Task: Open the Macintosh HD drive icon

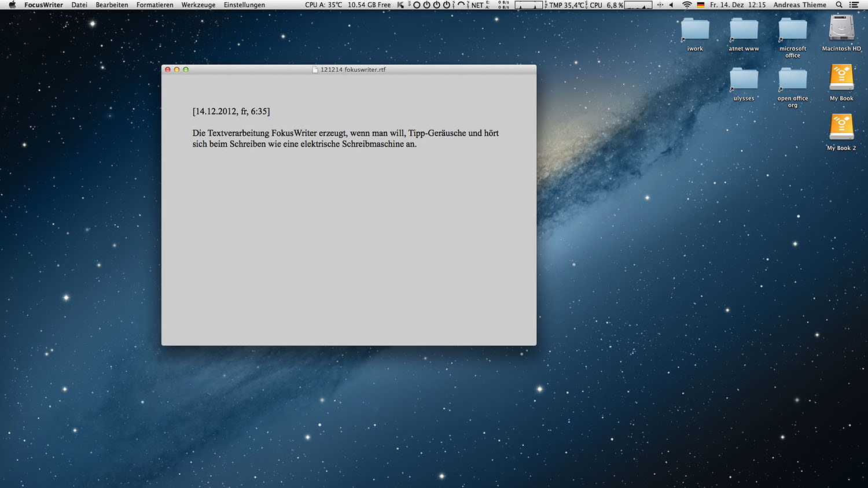Action: (x=841, y=29)
